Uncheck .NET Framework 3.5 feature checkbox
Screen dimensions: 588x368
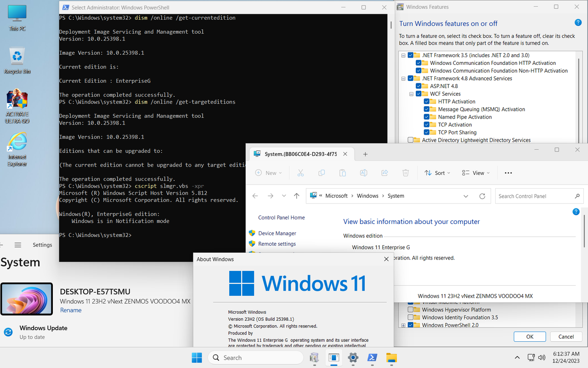pyautogui.click(x=411, y=55)
